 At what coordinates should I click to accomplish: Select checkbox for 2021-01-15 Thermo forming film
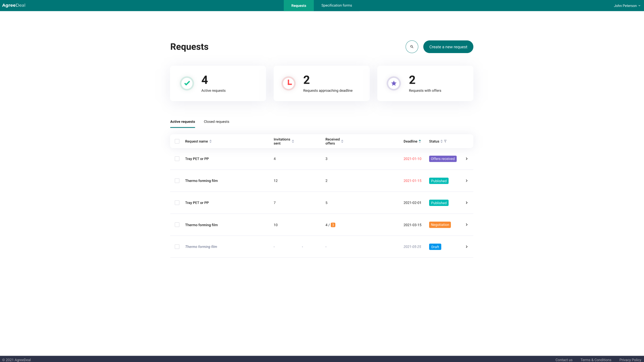pyautogui.click(x=177, y=181)
